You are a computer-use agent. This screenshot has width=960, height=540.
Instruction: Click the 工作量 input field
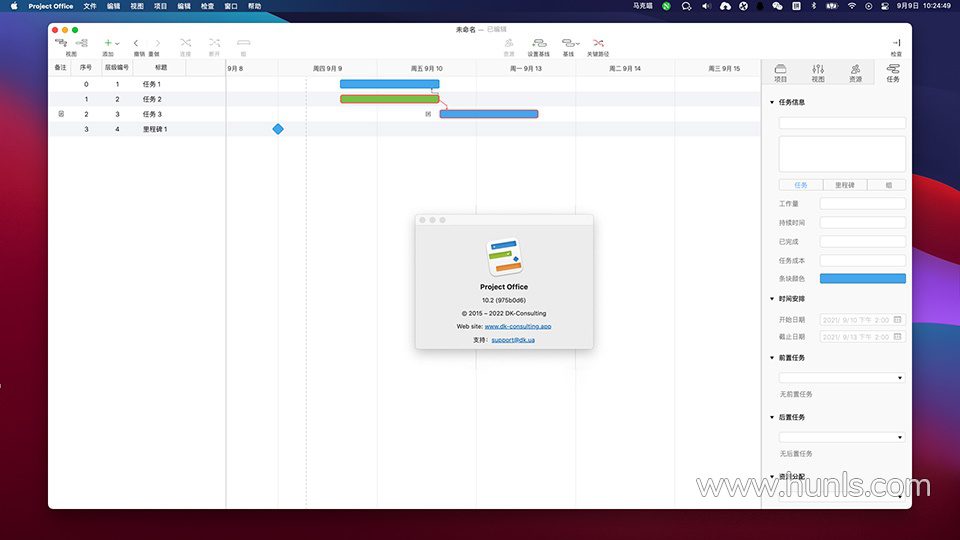pyautogui.click(x=863, y=203)
